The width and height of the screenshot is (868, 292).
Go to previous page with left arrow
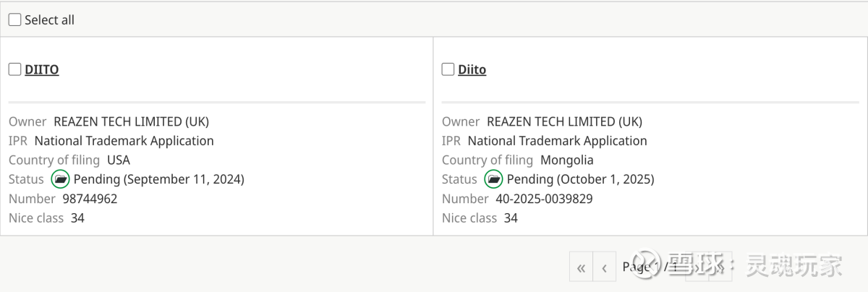(604, 267)
